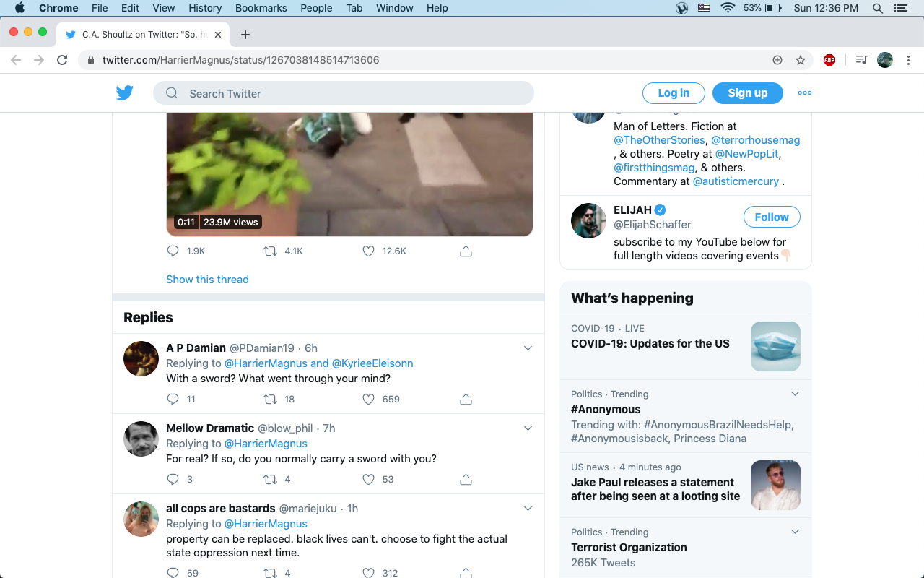Expand options for A P Damian's reply
Viewport: 924px width, 578px height.
pyautogui.click(x=528, y=348)
